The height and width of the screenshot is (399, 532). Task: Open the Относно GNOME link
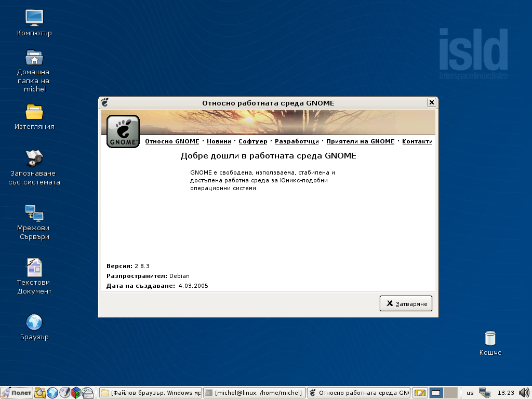(172, 141)
